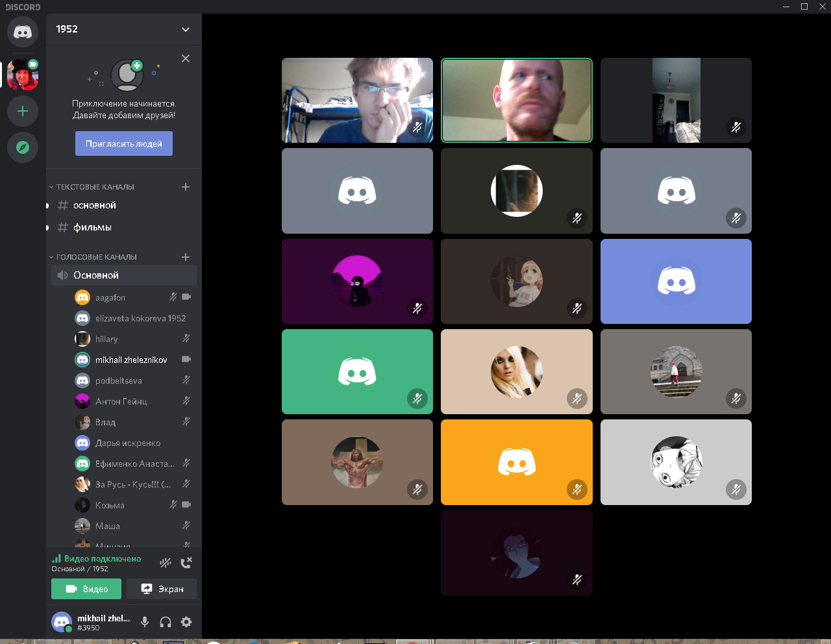
Task: Toggle headphones deafen
Action: coord(166,622)
